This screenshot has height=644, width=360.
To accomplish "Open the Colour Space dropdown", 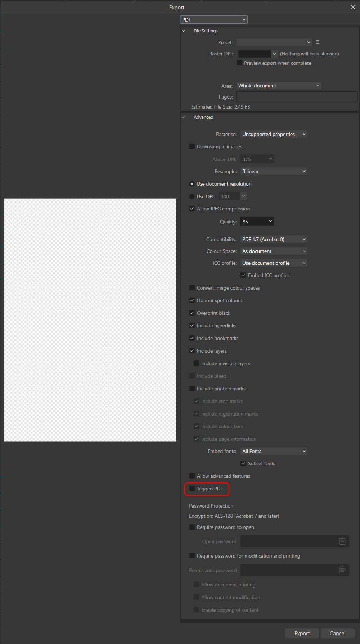I will point(274,251).
